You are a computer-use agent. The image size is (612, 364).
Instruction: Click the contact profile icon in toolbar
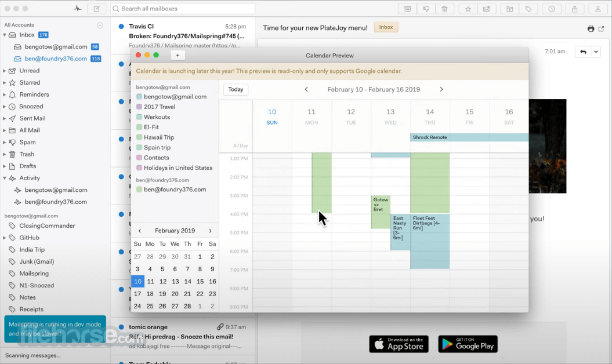click(598, 9)
